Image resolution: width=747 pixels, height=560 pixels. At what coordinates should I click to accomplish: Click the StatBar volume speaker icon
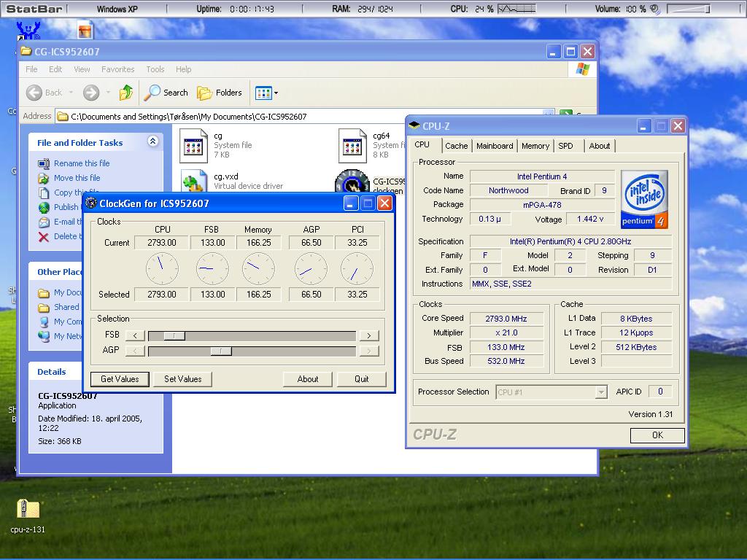click(x=655, y=9)
